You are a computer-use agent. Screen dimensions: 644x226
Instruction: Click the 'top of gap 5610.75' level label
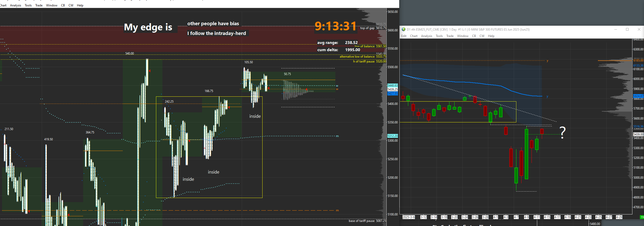[373, 28]
